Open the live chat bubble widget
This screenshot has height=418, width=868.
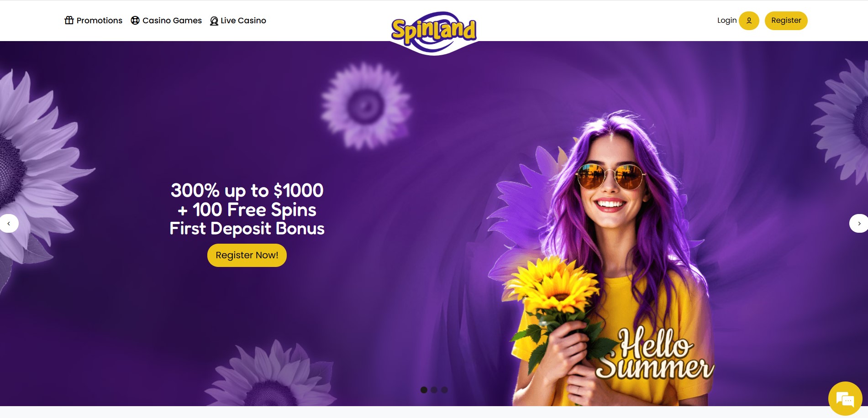[x=845, y=398]
